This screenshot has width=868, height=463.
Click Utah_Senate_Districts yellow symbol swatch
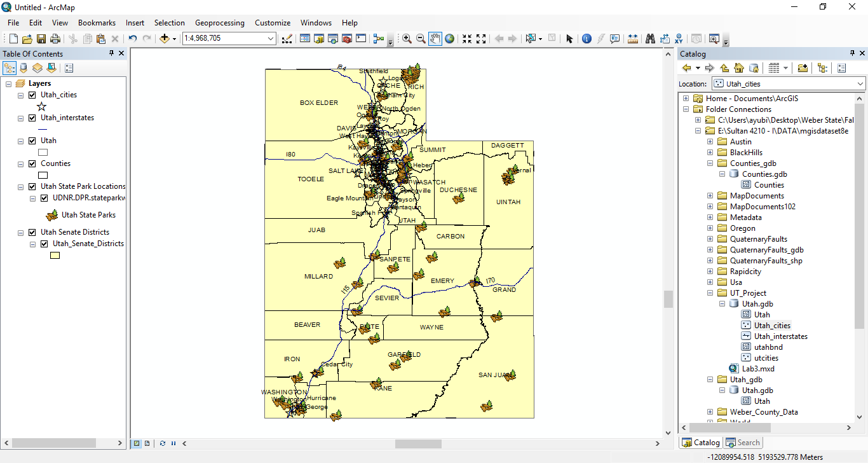click(x=55, y=256)
